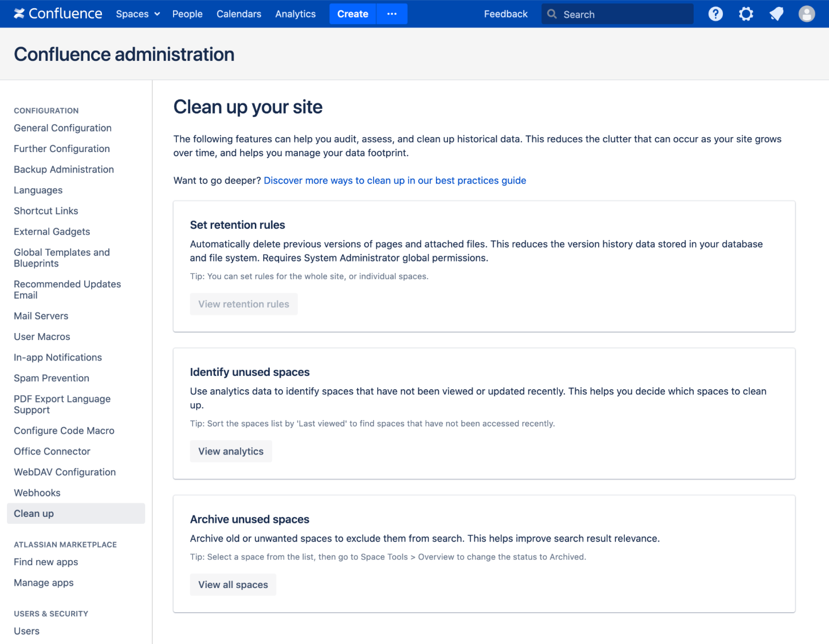
Task: Open the Help icon menu
Action: pyautogui.click(x=715, y=13)
